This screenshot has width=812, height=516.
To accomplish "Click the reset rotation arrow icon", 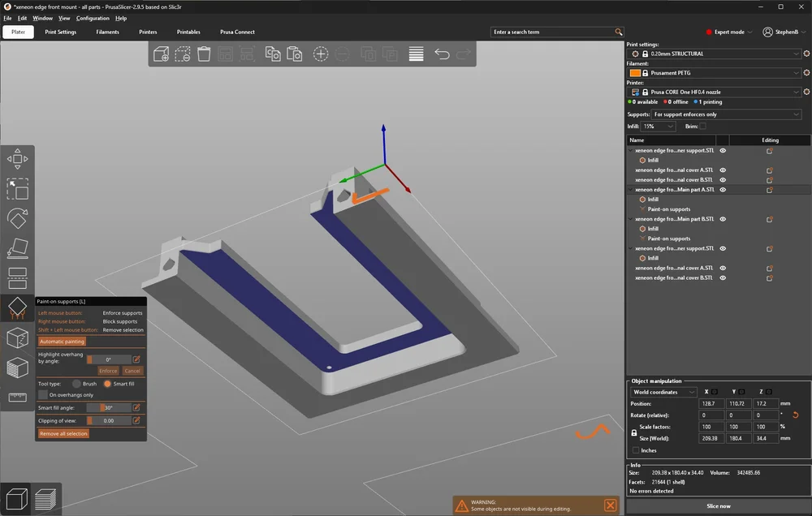I will point(796,415).
